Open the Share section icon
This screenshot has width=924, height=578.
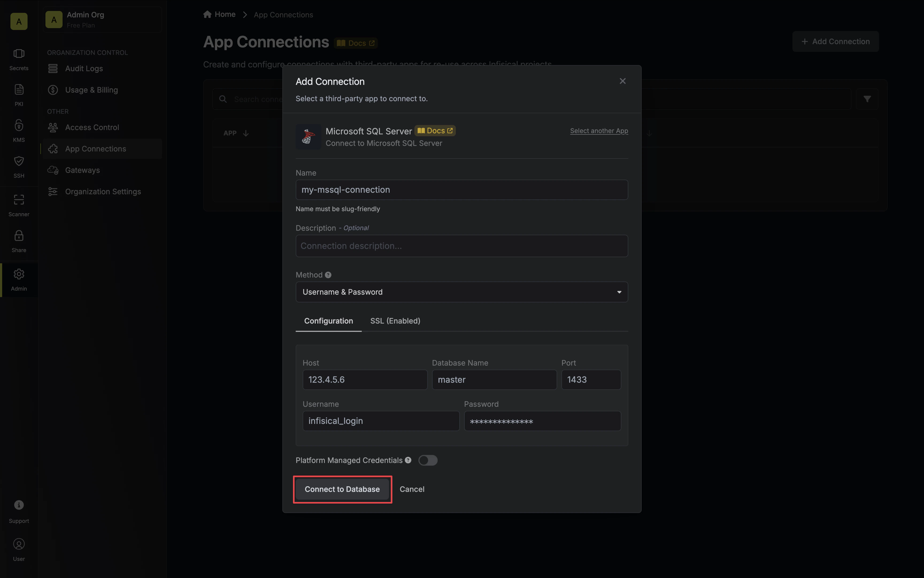(x=19, y=235)
